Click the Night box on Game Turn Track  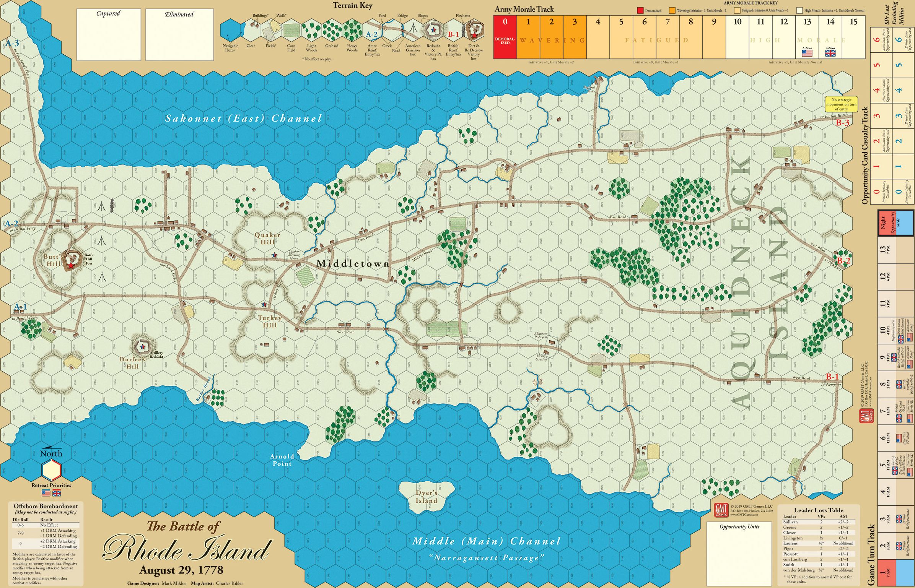(895, 223)
